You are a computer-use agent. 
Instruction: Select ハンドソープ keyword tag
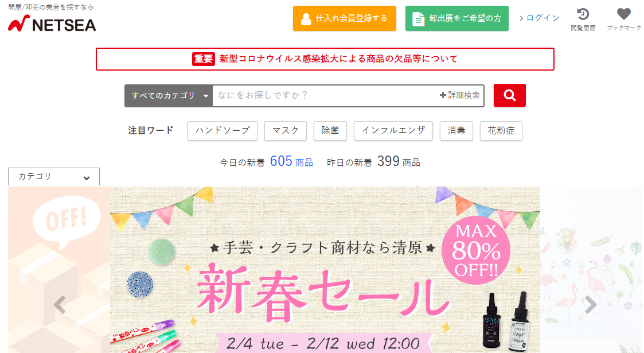click(x=222, y=131)
